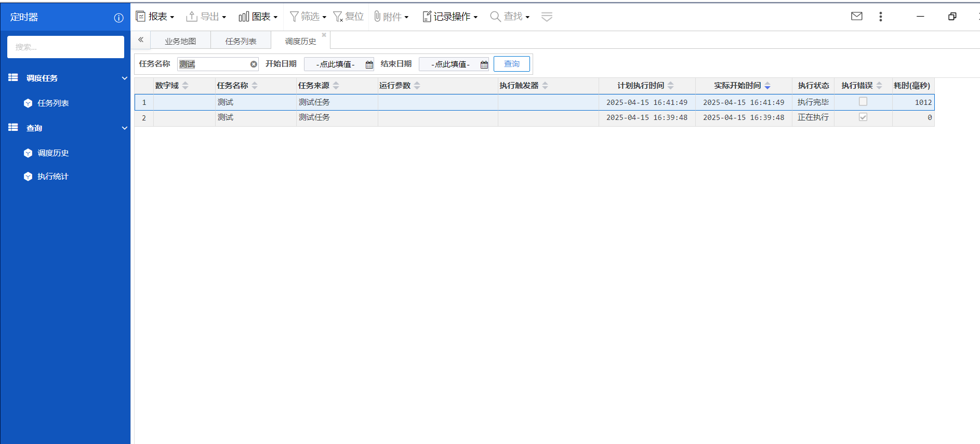Sort by the 计划执行时间 column

pos(670,85)
